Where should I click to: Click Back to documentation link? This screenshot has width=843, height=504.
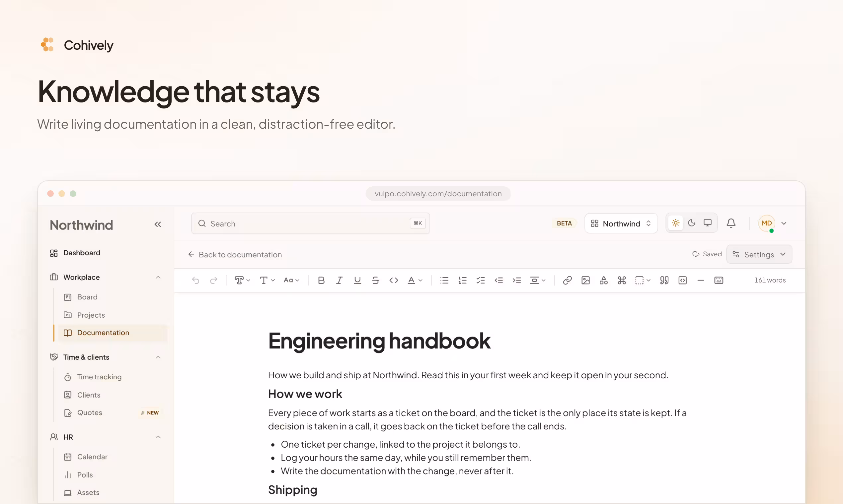pyautogui.click(x=235, y=255)
